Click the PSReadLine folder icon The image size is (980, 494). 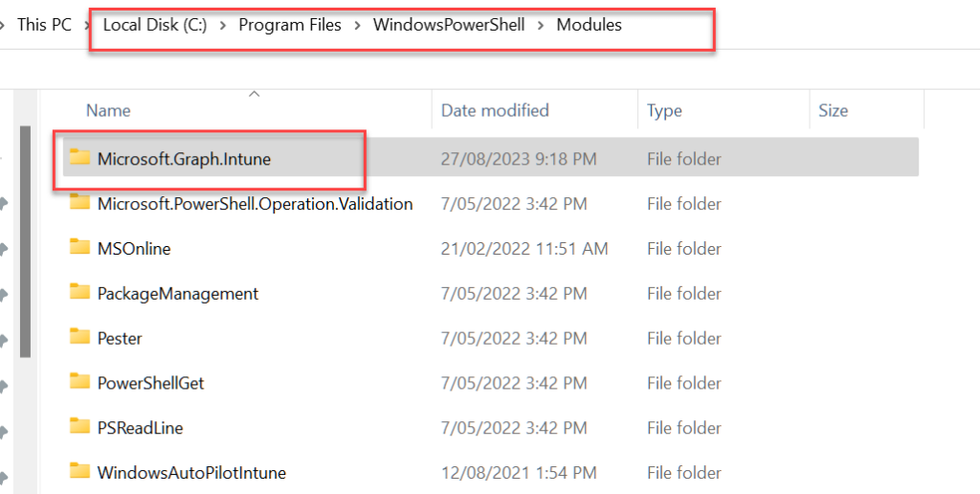[79, 426]
